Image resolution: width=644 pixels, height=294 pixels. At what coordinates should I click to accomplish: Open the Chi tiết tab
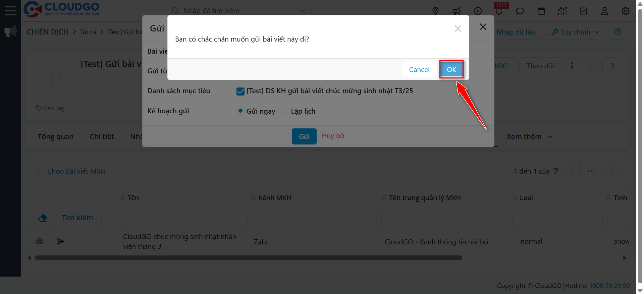tap(102, 137)
